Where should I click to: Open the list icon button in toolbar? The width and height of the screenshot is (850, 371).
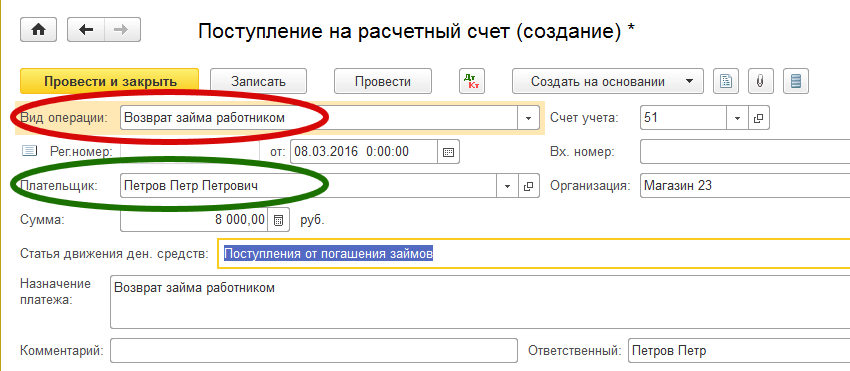coord(796,81)
